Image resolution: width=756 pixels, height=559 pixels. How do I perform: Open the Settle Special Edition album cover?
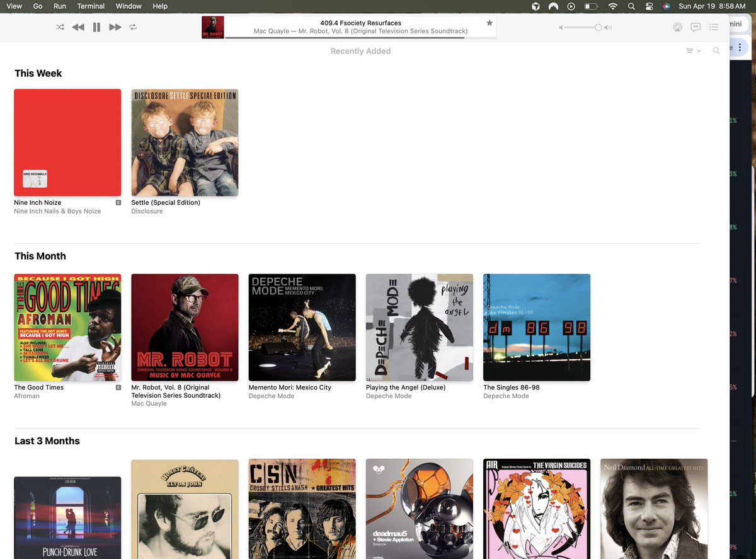pyautogui.click(x=185, y=142)
